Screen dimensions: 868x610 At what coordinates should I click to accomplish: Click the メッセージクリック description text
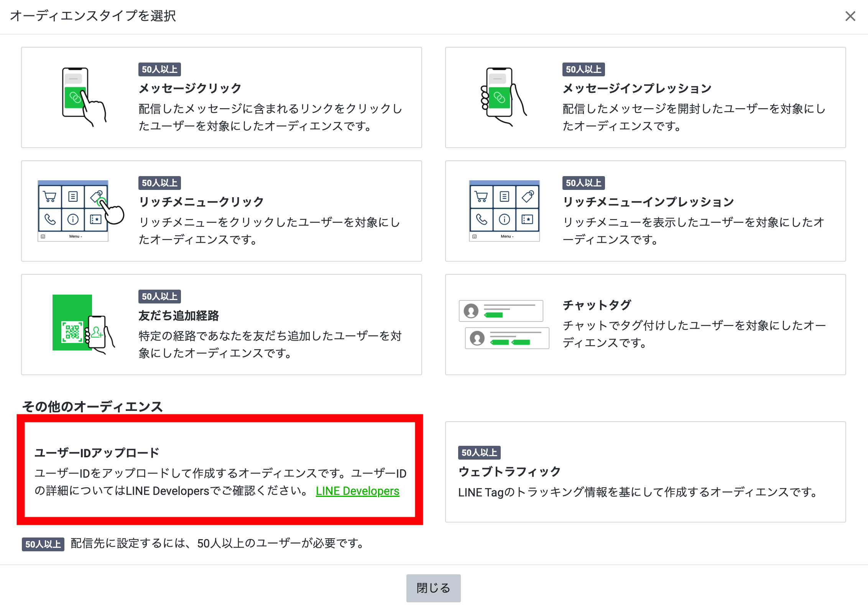click(x=270, y=117)
